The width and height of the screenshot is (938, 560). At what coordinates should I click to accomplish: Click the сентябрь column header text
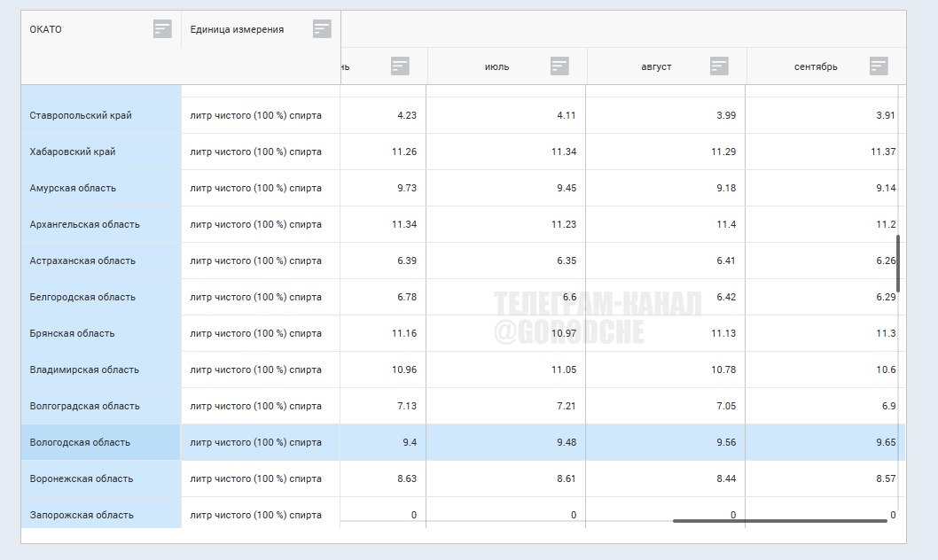point(815,66)
